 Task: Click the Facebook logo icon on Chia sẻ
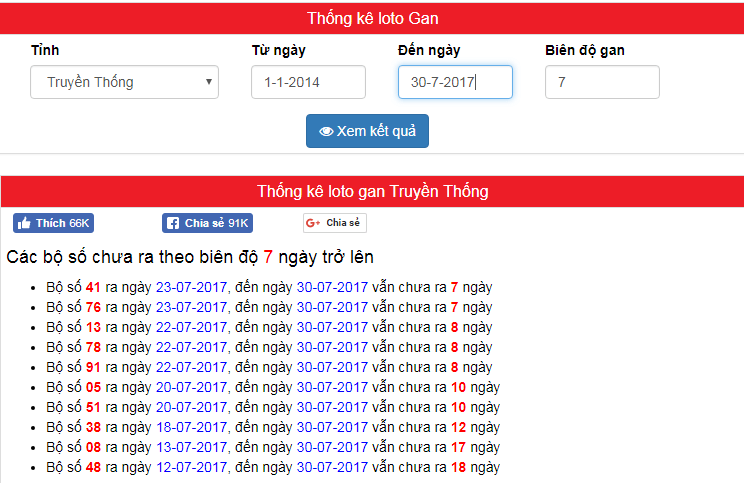pyautogui.click(x=173, y=223)
